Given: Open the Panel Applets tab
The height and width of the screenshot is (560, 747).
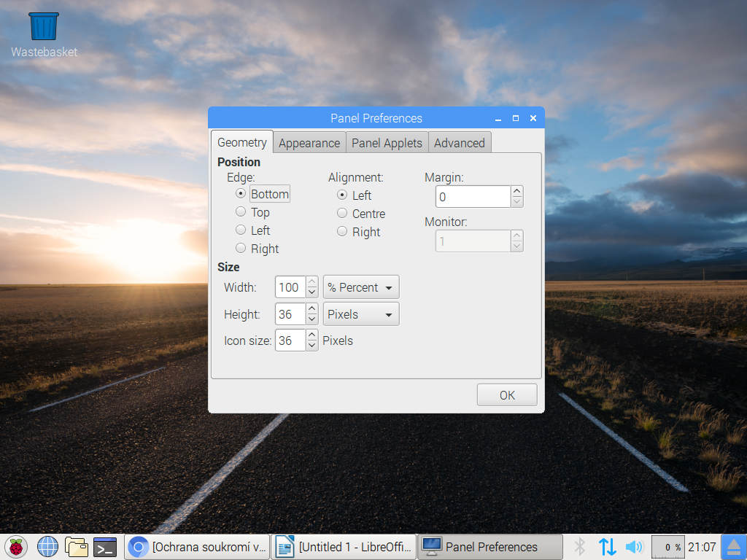Looking at the screenshot, I should [387, 142].
